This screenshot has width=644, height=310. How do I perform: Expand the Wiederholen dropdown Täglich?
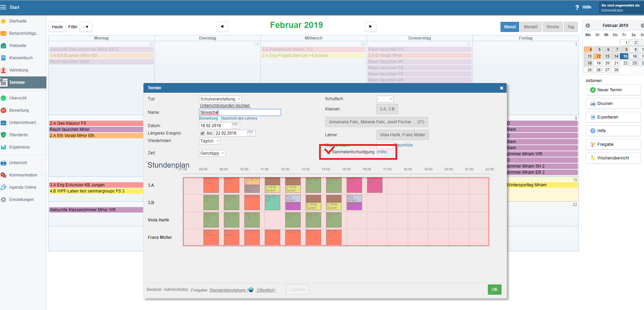click(x=210, y=141)
